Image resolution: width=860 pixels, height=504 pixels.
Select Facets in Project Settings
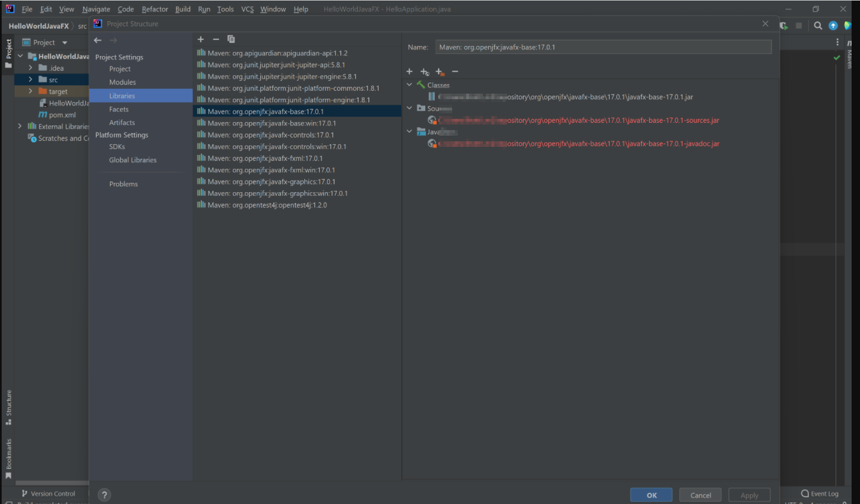[x=119, y=109]
